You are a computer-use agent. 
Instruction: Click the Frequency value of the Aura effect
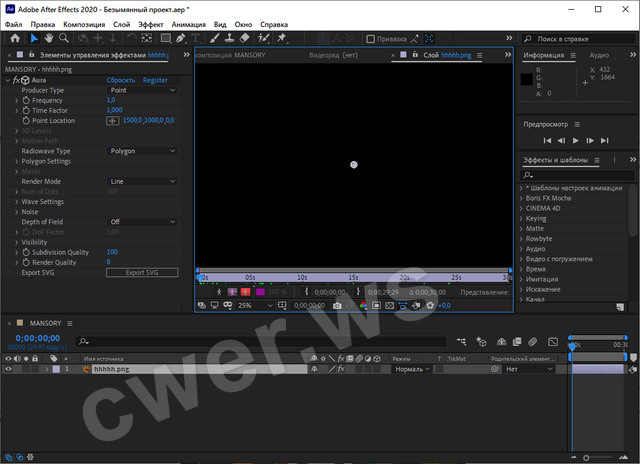click(111, 100)
